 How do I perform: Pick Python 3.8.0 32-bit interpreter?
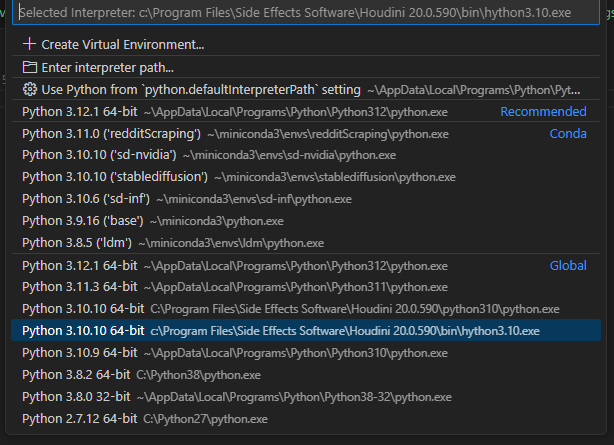tap(306, 397)
